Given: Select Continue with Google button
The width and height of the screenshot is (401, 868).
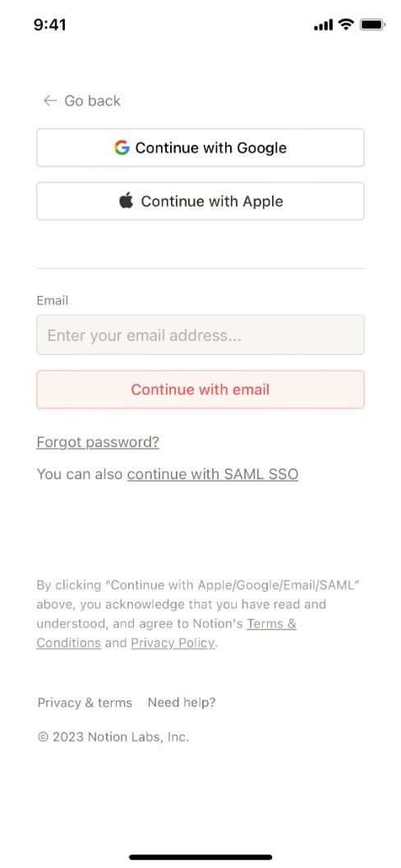Looking at the screenshot, I should click(x=200, y=148).
